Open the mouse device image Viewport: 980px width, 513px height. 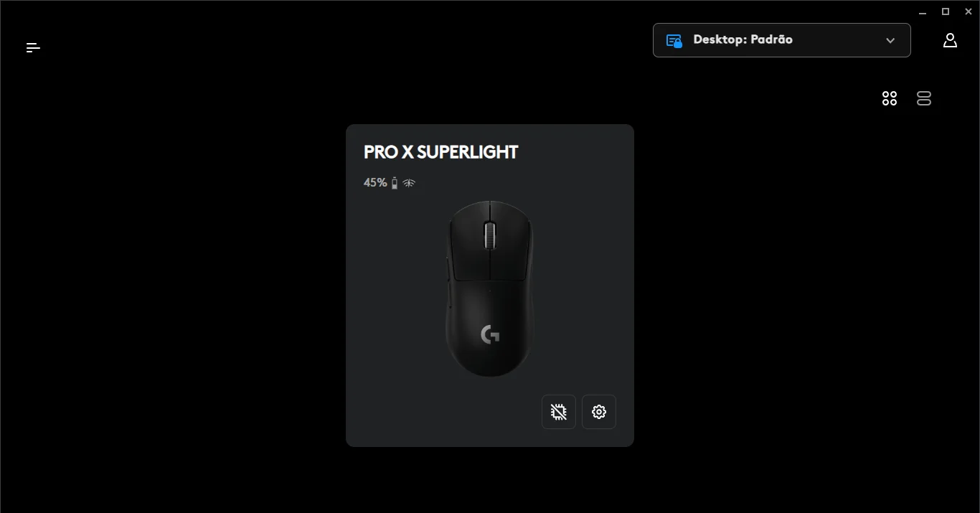tap(490, 288)
